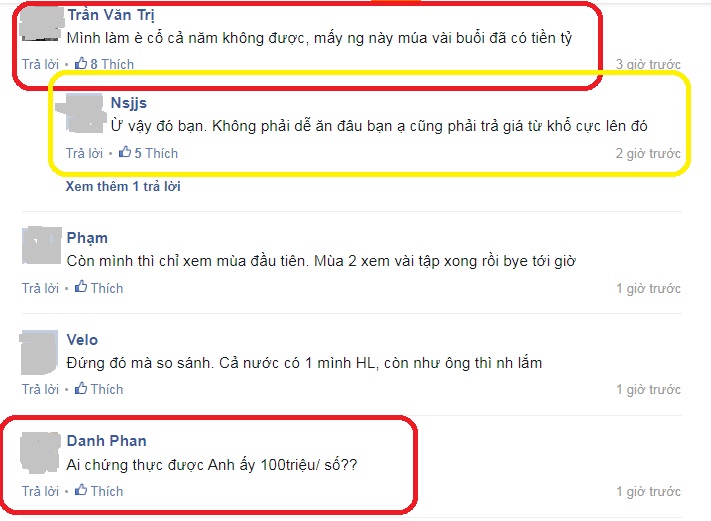Open Phạm's profile avatar
The image size is (711, 521).
pyautogui.click(x=41, y=245)
